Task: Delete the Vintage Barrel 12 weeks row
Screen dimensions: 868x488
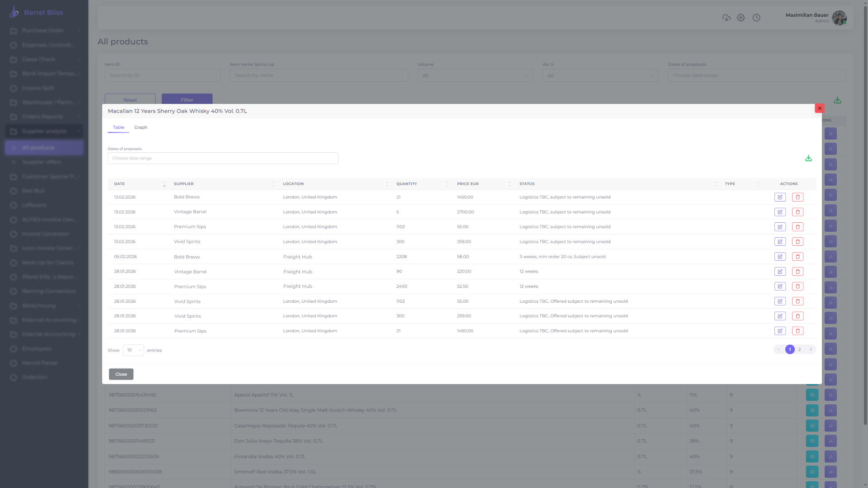Action: (797, 272)
